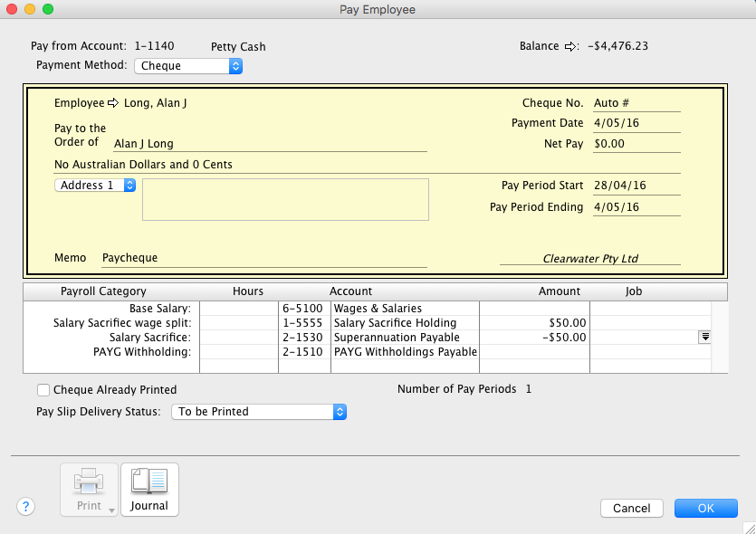Click the Memo field with Paycheque
This screenshot has width=756, height=534.
(x=263, y=258)
